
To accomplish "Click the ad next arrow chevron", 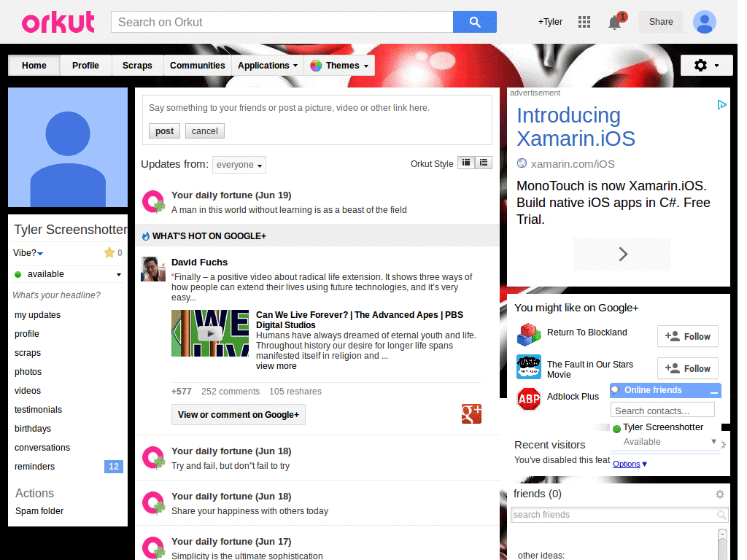I will click(x=622, y=254).
